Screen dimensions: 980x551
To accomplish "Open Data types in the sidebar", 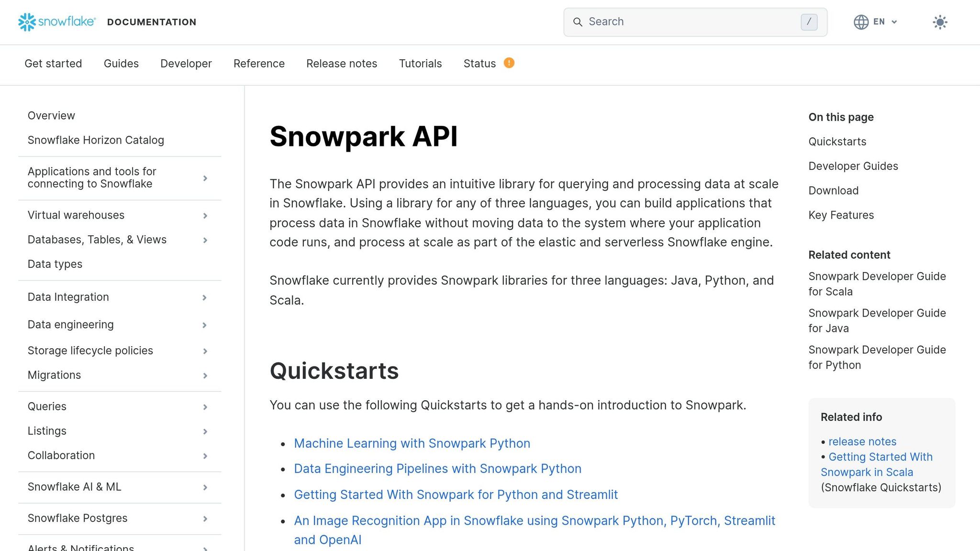I will [x=55, y=264].
